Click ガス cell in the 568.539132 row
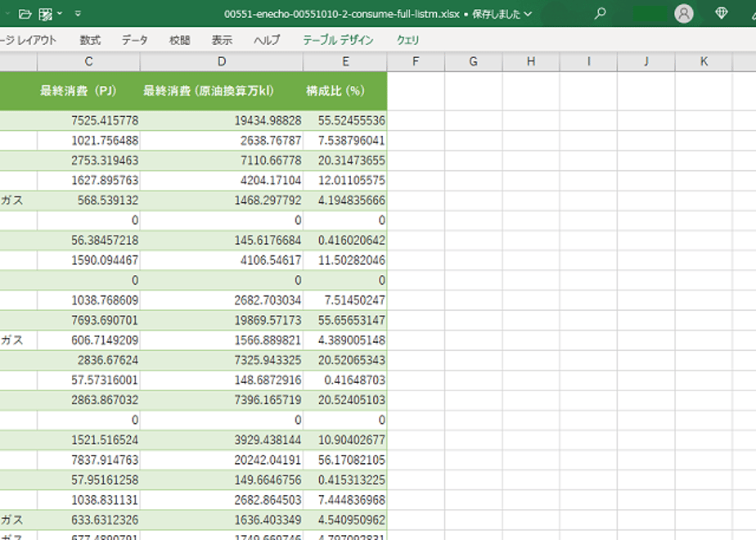This screenshot has height=540, width=756. coord(18,200)
